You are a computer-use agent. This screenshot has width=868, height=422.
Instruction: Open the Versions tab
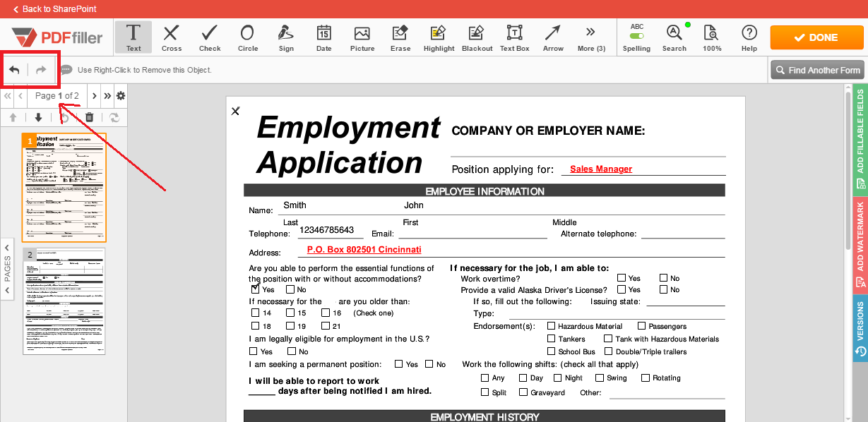tap(860, 329)
